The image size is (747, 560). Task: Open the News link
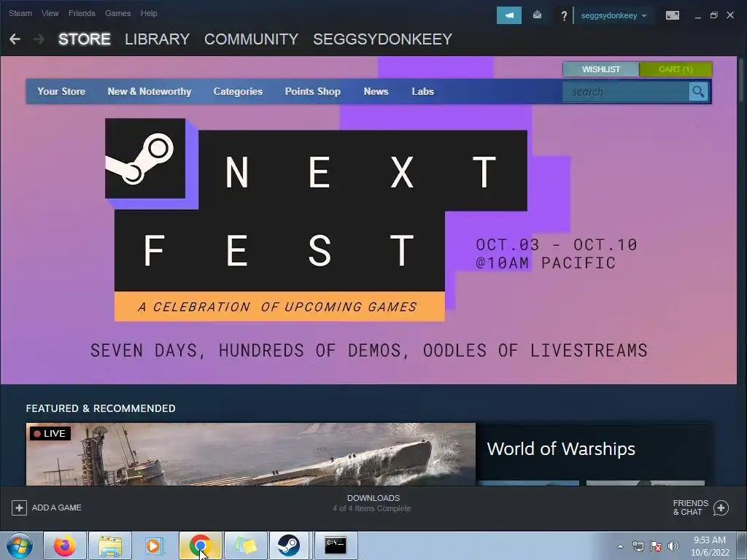[376, 91]
